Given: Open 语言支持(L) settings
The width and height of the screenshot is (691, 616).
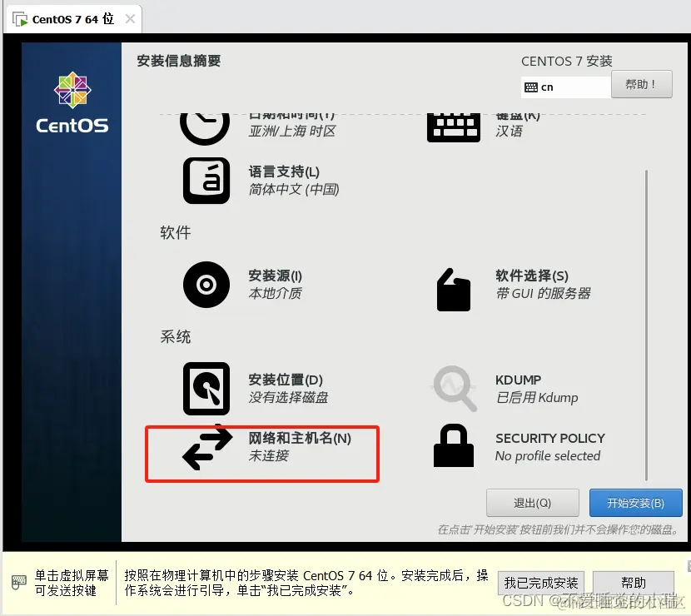Looking at the screenshot, I should [x=284, y=171].
